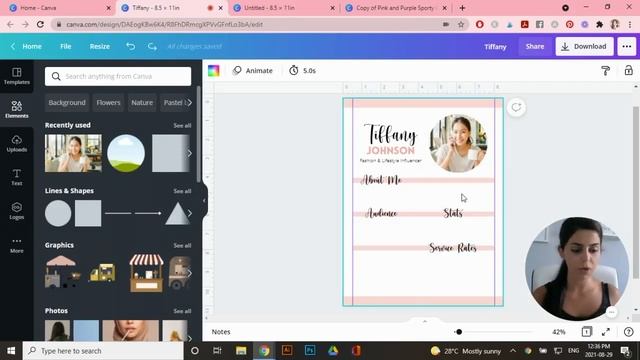The image size is (640, 360).
Task: Expand the page list chevron above Notes
Action: [x=424, y=321]
